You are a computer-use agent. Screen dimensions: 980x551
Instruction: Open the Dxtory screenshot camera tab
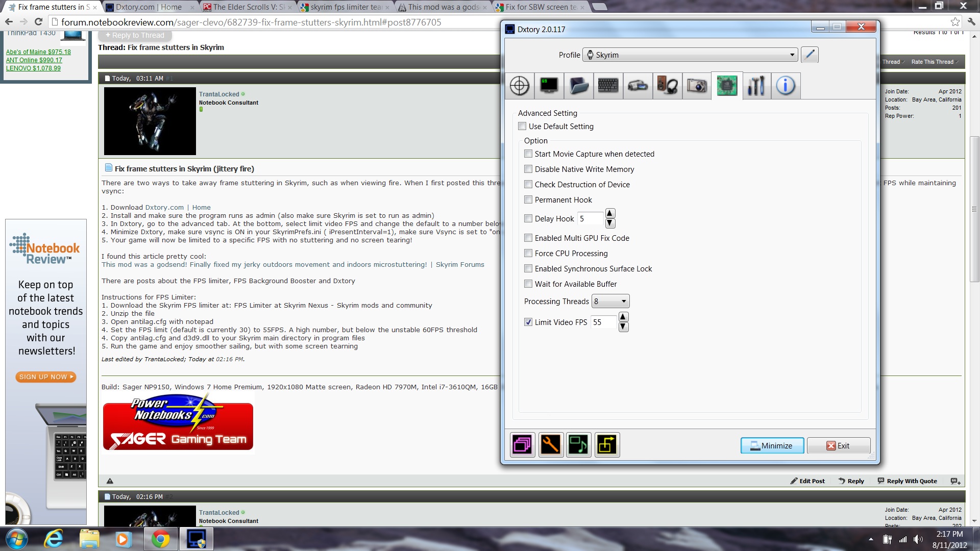click(x=697, y=85)
